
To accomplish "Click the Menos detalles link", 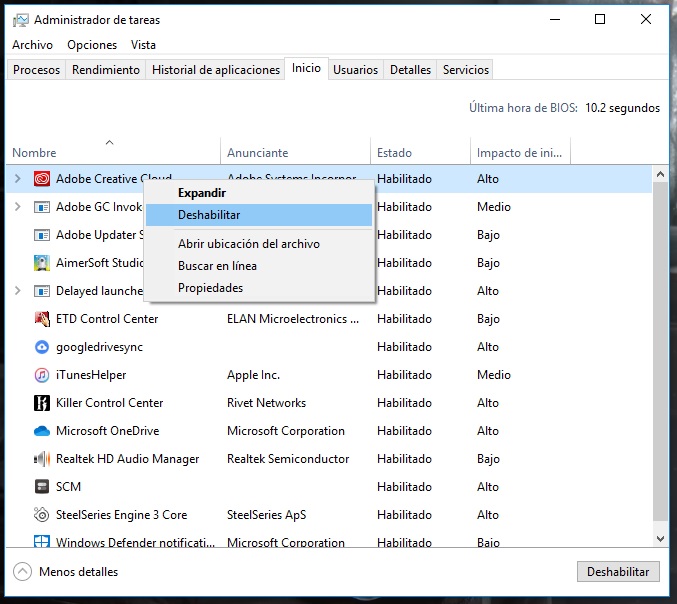I will coord(79,572).
